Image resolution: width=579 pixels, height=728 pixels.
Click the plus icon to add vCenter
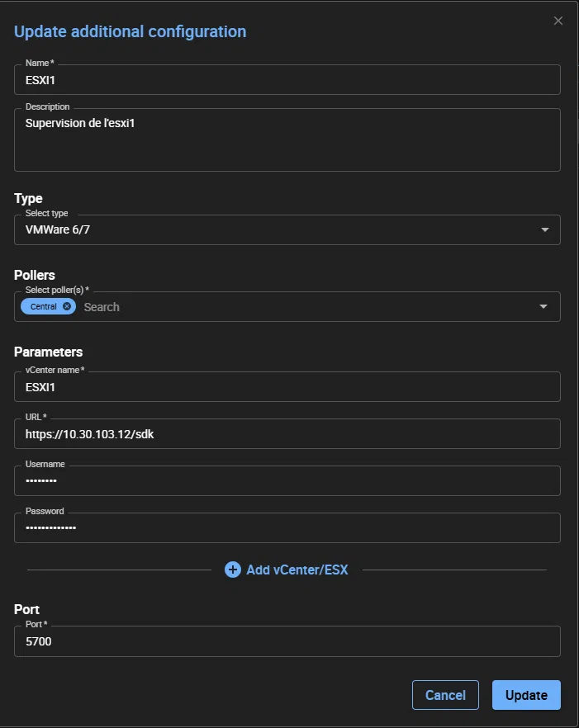[233, 570]
